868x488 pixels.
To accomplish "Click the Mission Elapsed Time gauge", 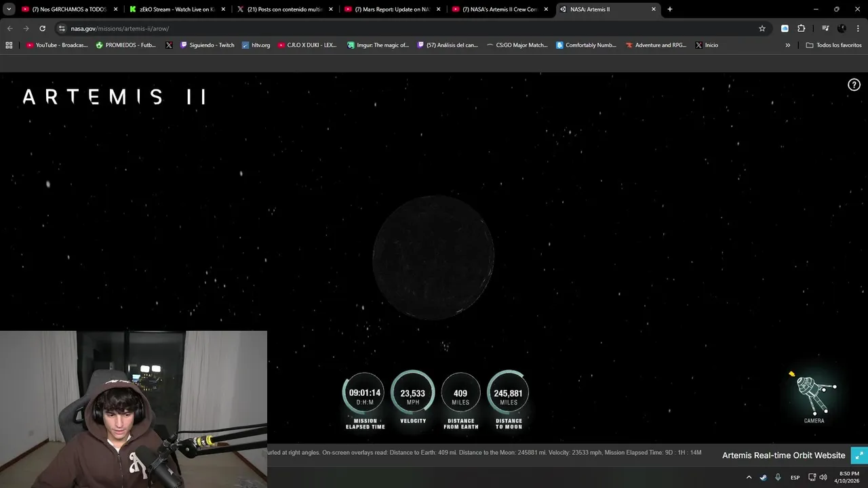I will tap(365, 400).
